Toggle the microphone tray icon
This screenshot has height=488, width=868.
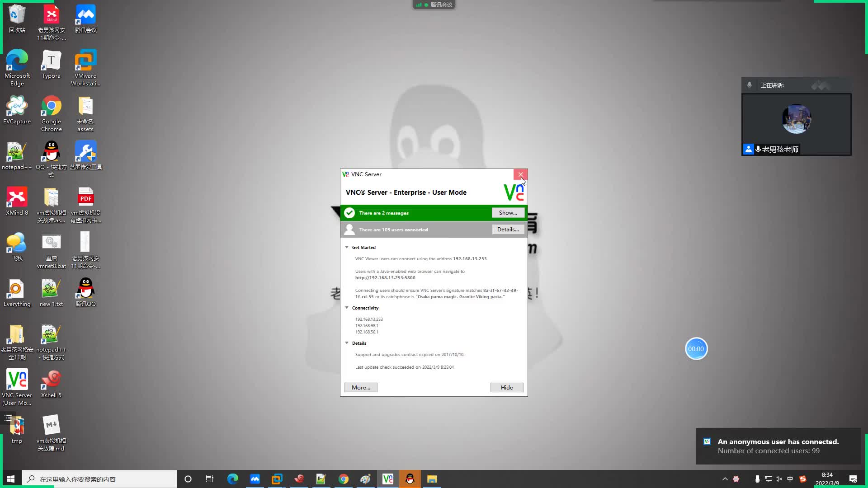pos(757,479)
